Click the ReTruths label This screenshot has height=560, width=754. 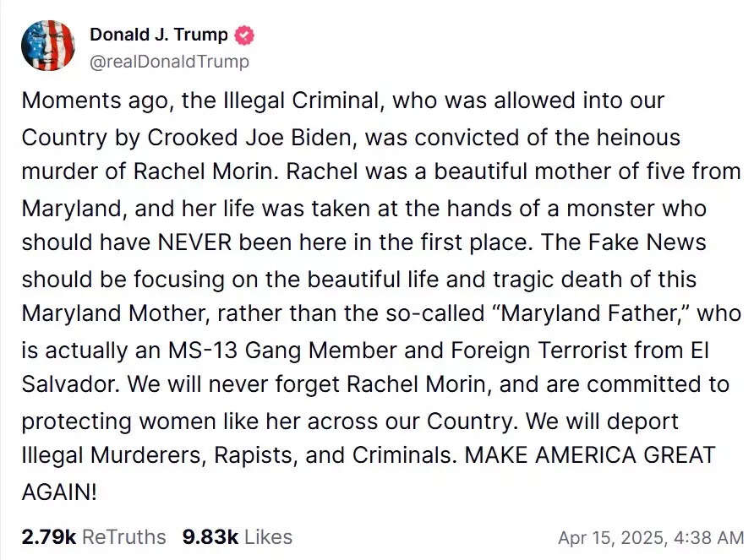124,537
